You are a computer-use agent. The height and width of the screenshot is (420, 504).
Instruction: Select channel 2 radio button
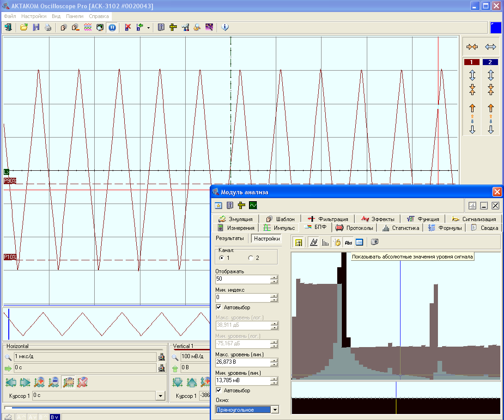click(x=251, y=258)
